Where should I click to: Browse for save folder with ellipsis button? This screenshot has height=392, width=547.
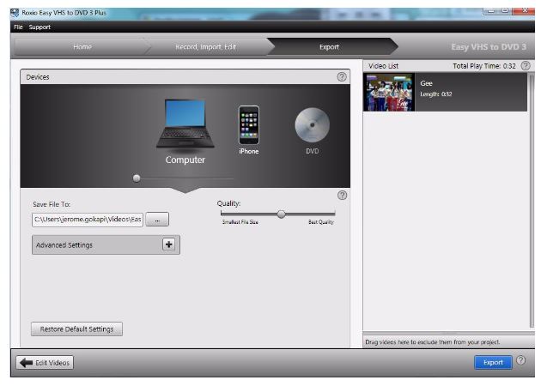tap(157, 220)
